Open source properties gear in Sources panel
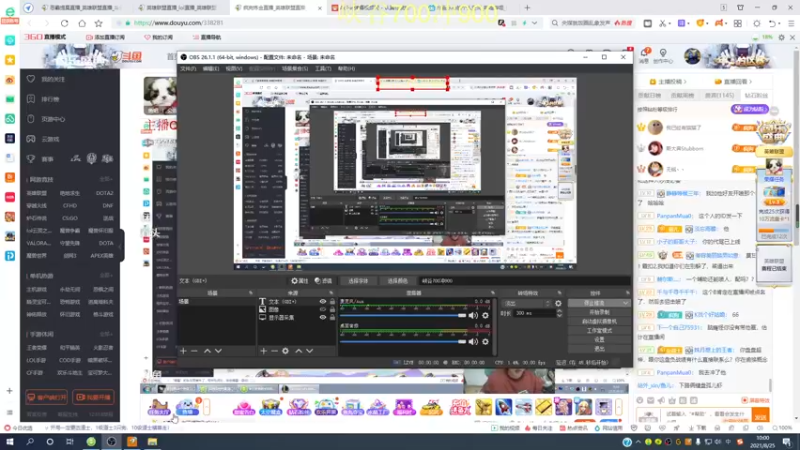This screenshot has height=450, width=800. [285, 351]
